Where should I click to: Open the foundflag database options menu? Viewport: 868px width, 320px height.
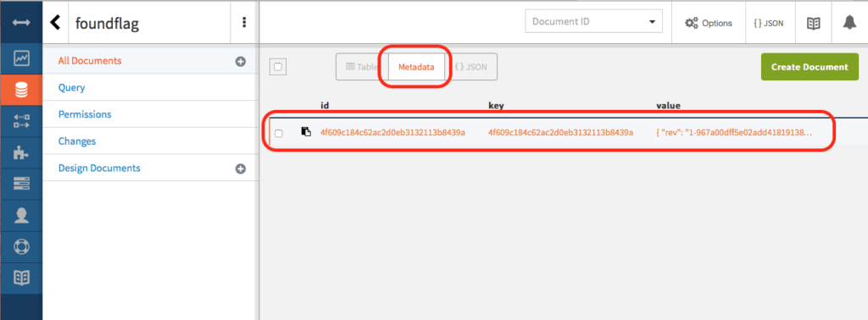pos(244,22)
